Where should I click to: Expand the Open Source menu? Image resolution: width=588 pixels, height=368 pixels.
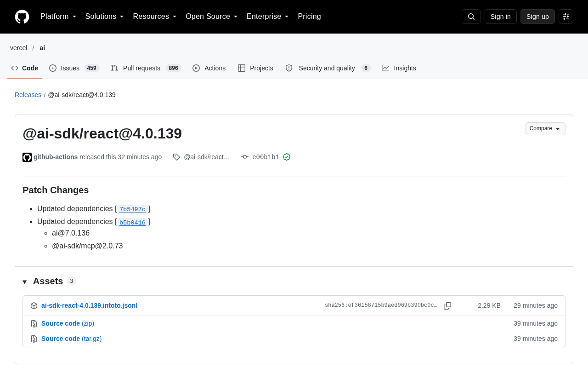(x=212, y=17)
